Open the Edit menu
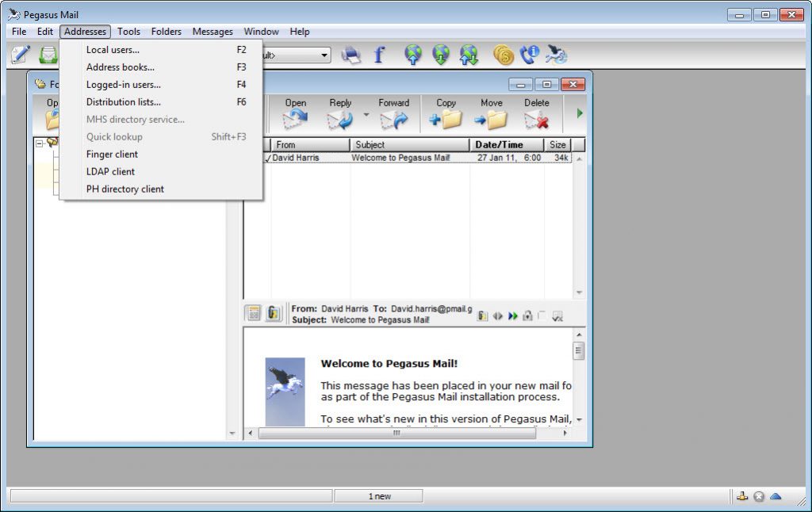The image size is (812, 512). 45,32
